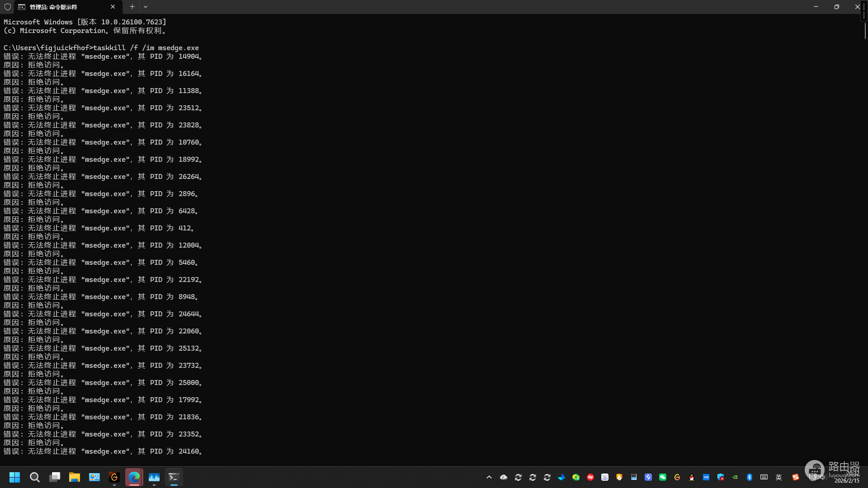This screenshot has height=488, width=868.
Task: Click the error line with PID 24644
Action: coord(103,314)
